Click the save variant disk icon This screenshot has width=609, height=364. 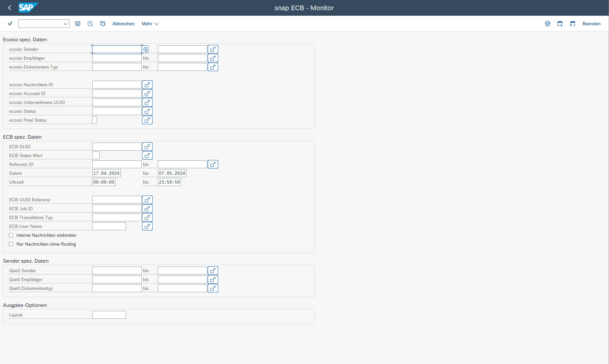pyautogui.click(x=78, y=24)
